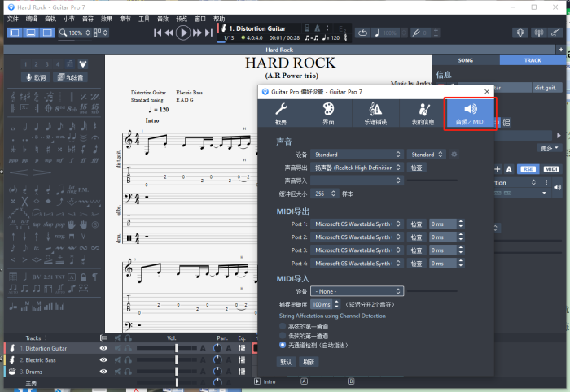Open MIDI导入 设备 None dropdown

357,291
